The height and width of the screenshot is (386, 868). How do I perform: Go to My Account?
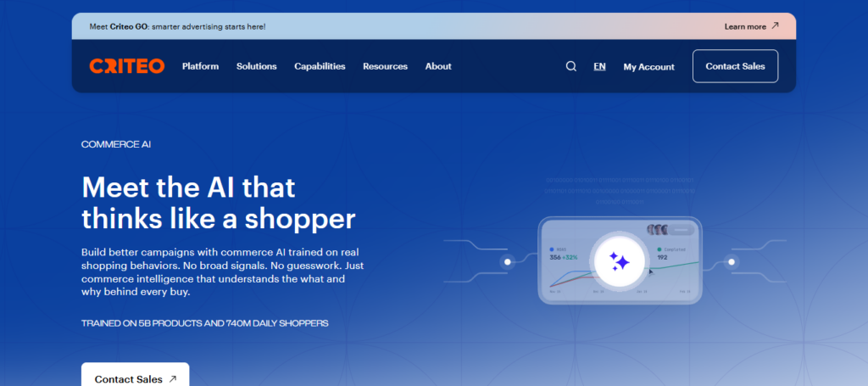(x=648, y=67)
